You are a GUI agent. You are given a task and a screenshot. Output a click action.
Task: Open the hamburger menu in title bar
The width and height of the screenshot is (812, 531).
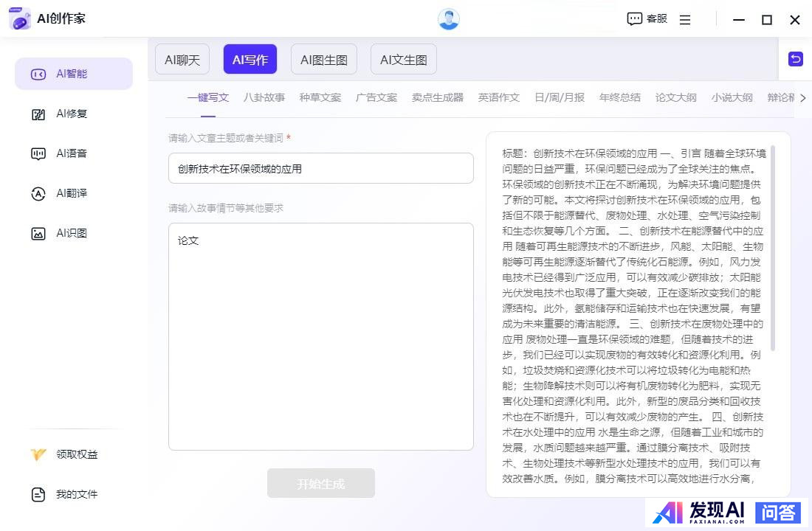pyautogui.click(x=685, y=20)
